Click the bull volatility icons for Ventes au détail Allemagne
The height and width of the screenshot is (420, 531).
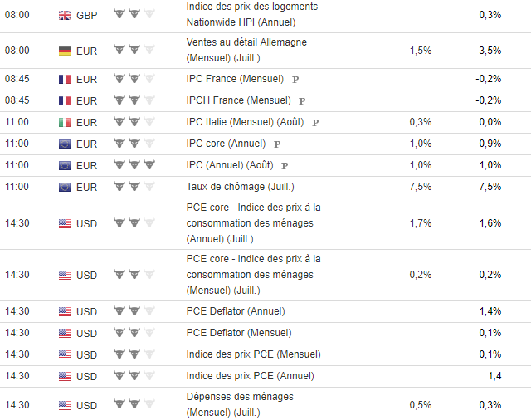point(134,51)
